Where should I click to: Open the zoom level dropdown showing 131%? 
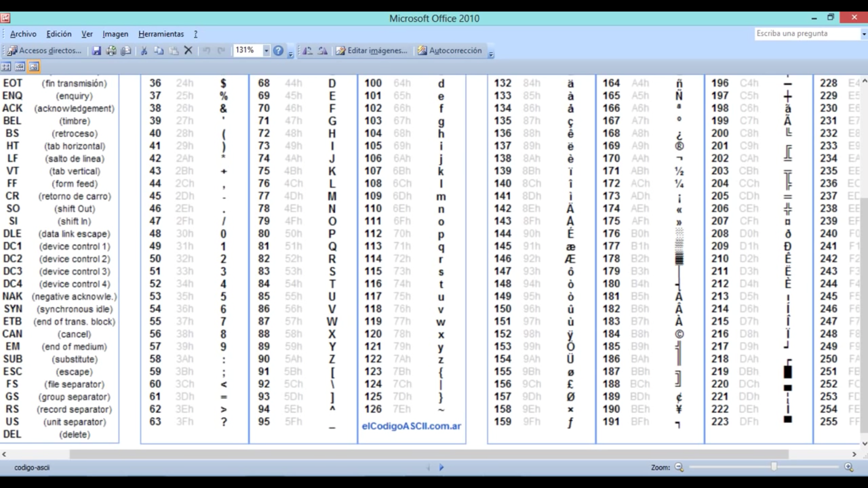pos(266,50)
